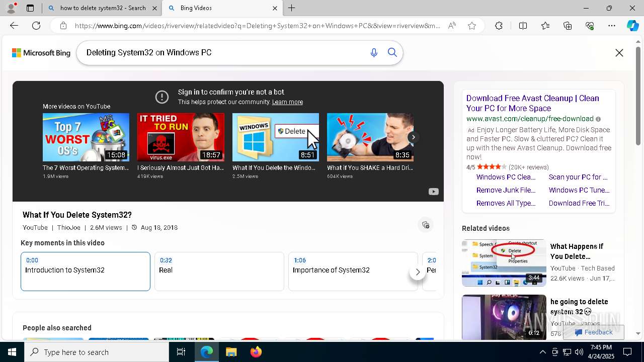Screen dimensions: 644x362
Task: Save this video using the icon
Action: tap(426, 225)
